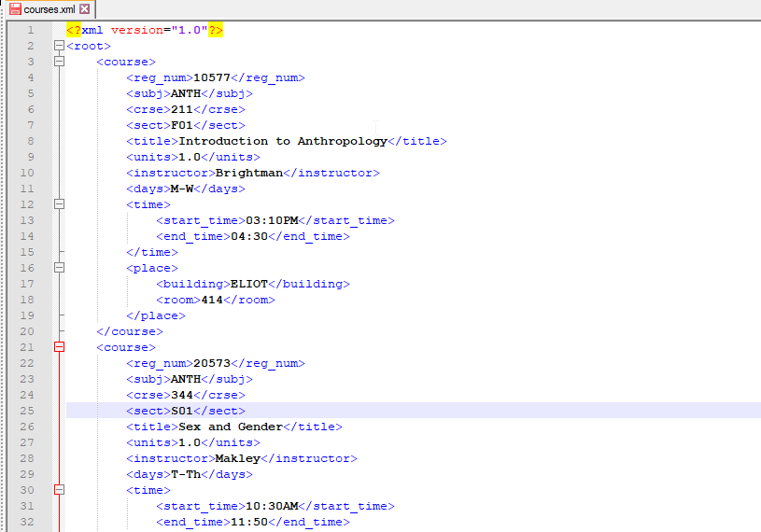The height and width of the screenshot is (532, 761).
Task: Click title Sex and Gender
Action: point(231,427)
